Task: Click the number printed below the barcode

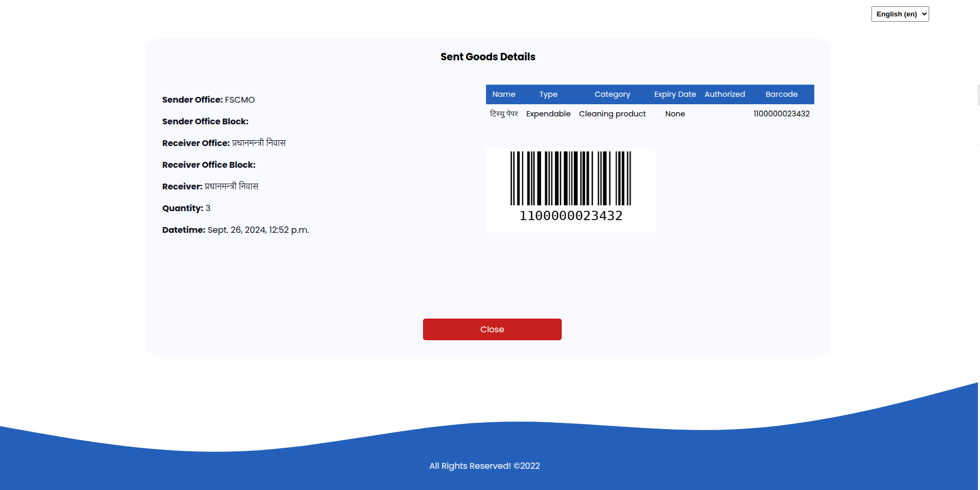Action: [570, 216]
